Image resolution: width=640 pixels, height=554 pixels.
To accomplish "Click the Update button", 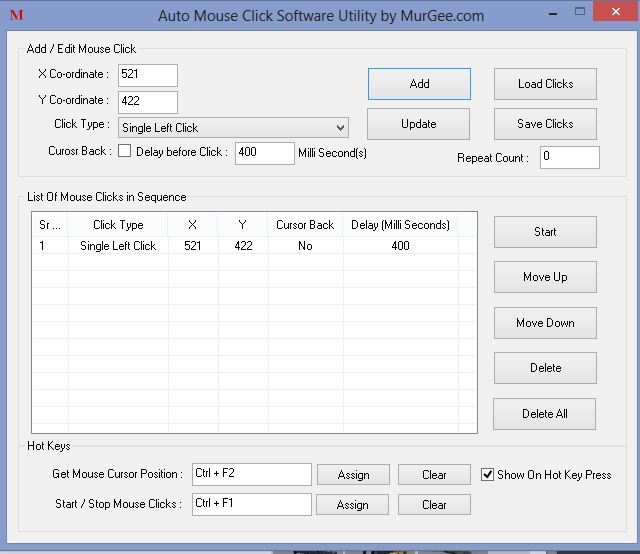I will (418, 124).
